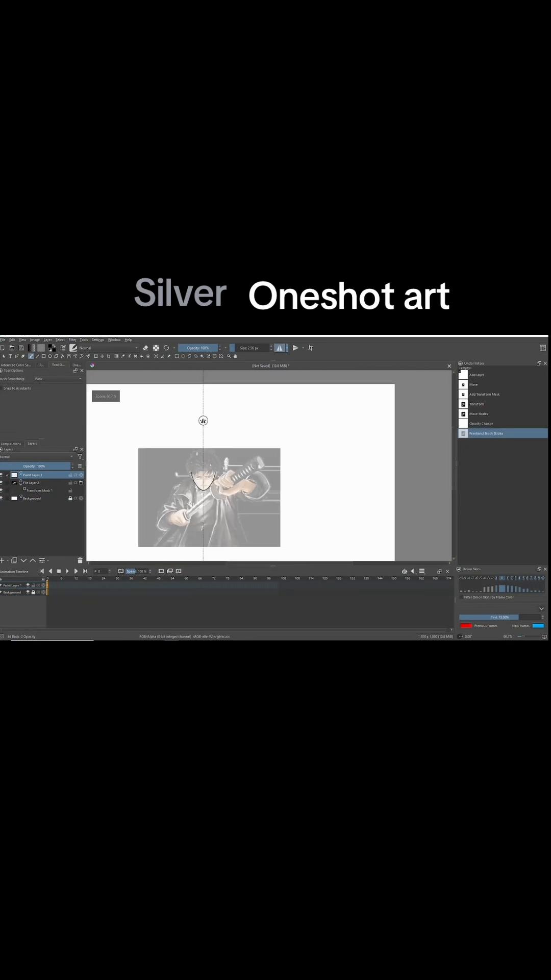Image resolution: width=551 pixels, height=980 pixels.
Task: Move the layer down
Action: [x=23, y=560]
